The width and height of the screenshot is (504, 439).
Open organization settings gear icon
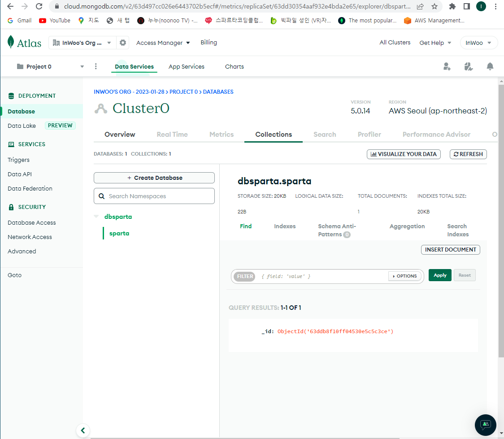coord(123,43)
